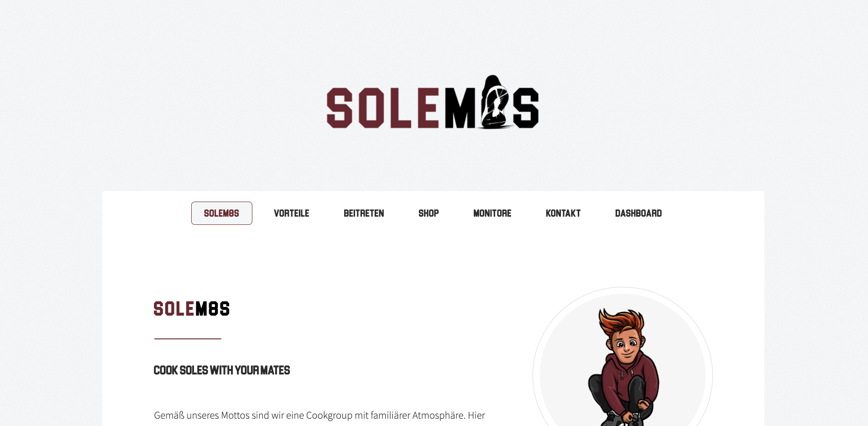Click the word Atmosphäre in the paragraph
The height and width of the screenshot is (426, 868).
(438, 416)
